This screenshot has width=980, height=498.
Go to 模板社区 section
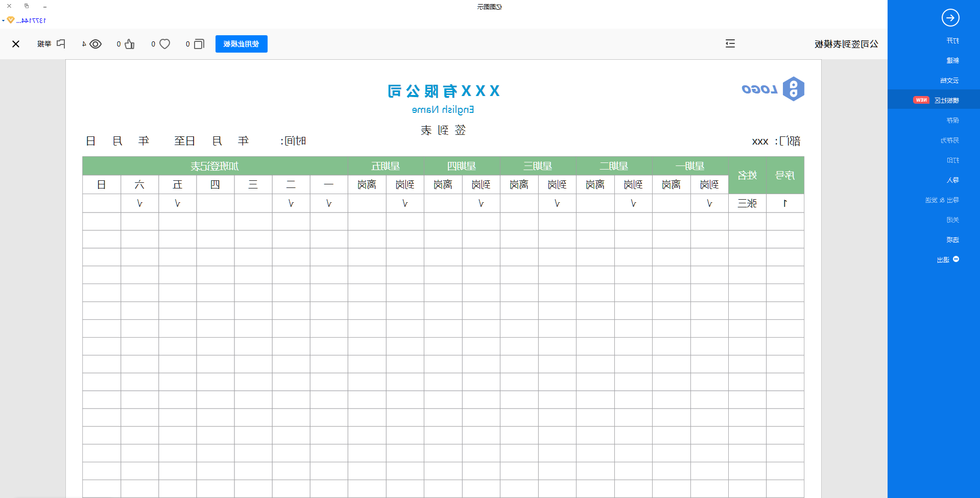point(947,100)
